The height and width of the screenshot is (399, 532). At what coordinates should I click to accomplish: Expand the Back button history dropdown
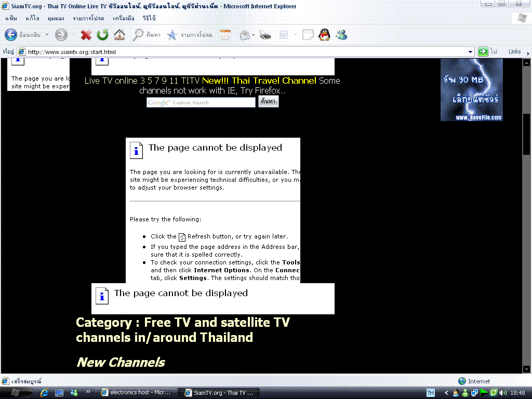pyautogui.click(x=47, y=35)
